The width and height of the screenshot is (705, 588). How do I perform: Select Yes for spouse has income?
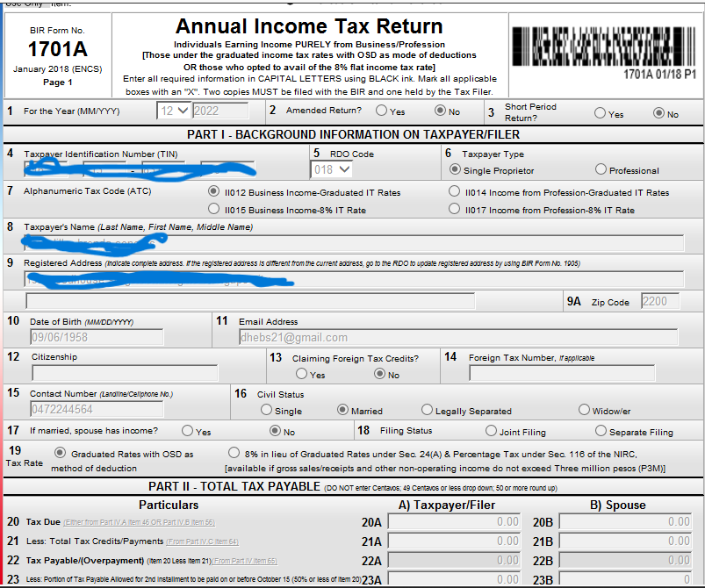tap(188, 431)
